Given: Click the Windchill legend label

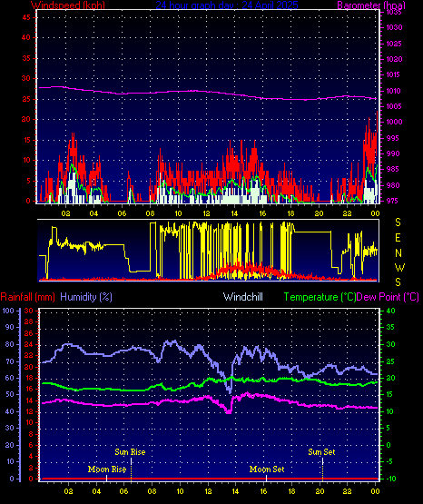Looking at the screenshot, I should (243, 297).
